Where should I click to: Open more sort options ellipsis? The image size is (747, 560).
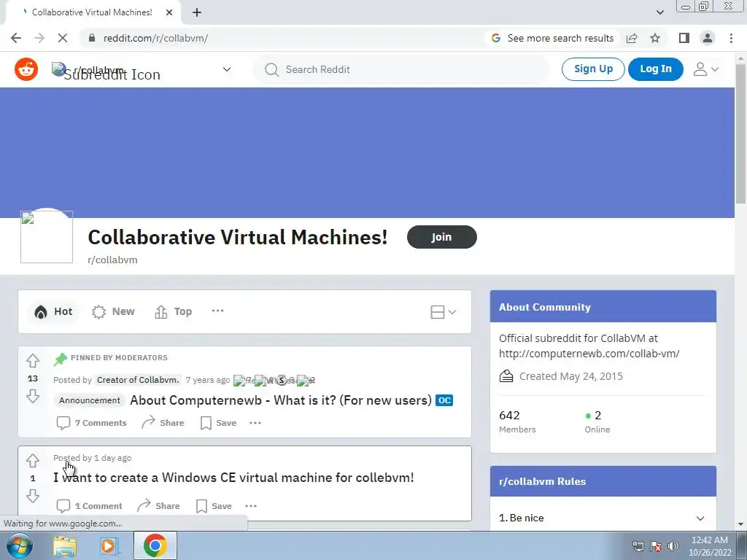(x=217, y=311)
